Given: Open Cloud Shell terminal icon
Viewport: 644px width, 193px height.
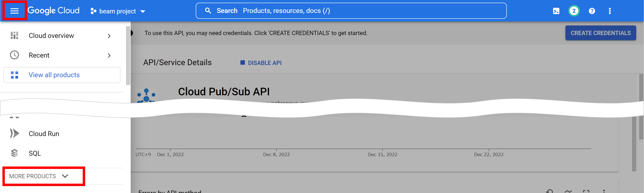Looking at the screenshot, I should [x=556, y=11].
